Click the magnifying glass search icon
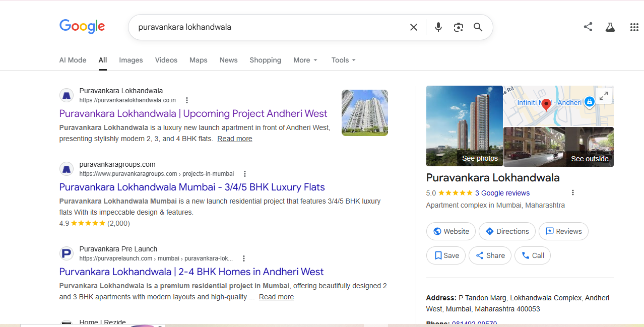 (478, 27)
